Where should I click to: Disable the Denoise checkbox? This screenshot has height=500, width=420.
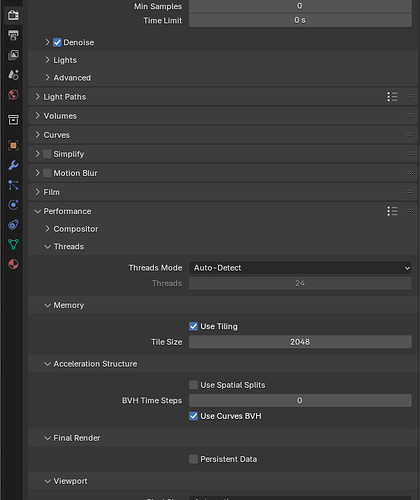57,42
